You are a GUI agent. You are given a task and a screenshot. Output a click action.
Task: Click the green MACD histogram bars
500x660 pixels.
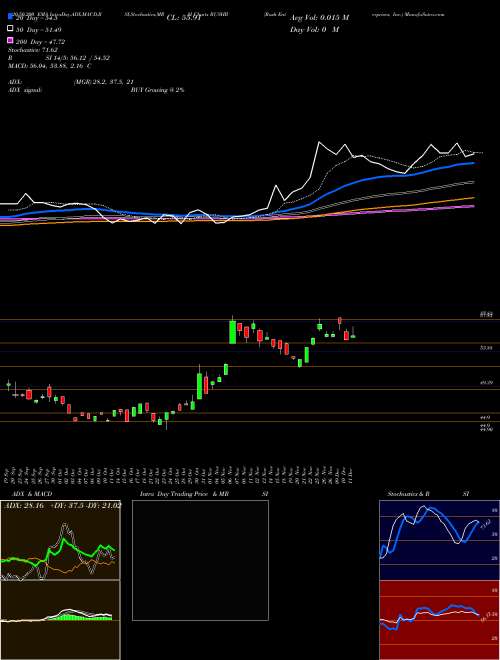tap(78, 617)
